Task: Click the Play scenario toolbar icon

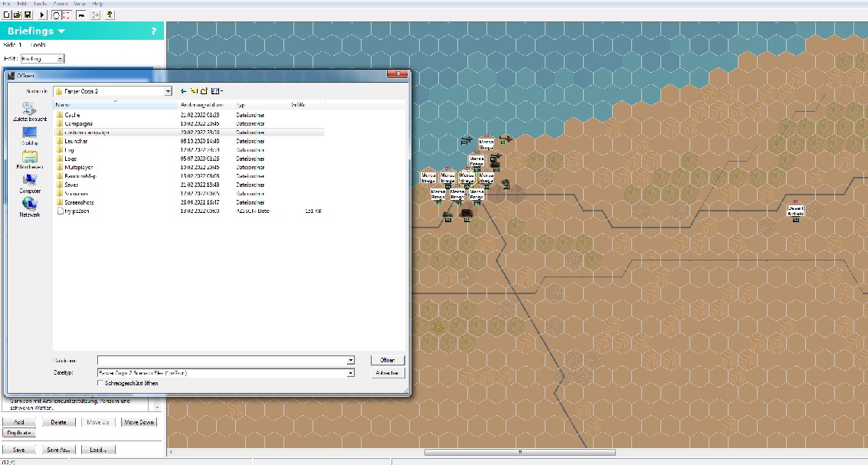Action: (43, 15)
